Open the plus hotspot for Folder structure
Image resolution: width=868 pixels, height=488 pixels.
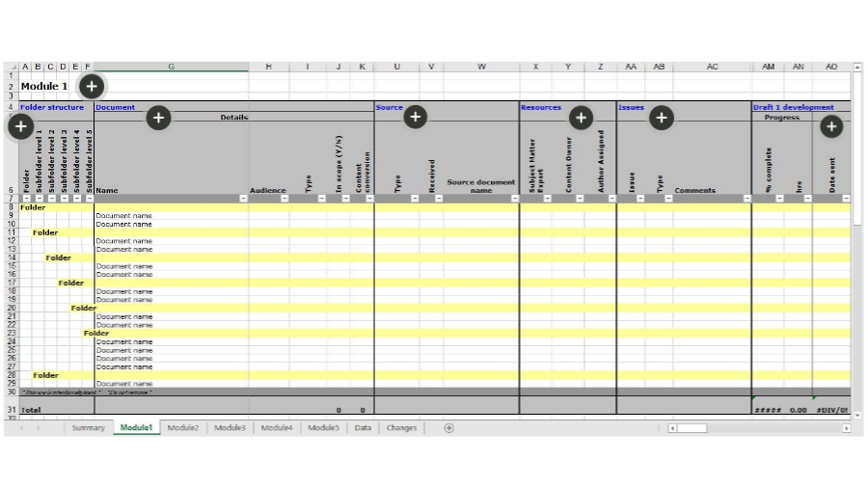point(21,126)
